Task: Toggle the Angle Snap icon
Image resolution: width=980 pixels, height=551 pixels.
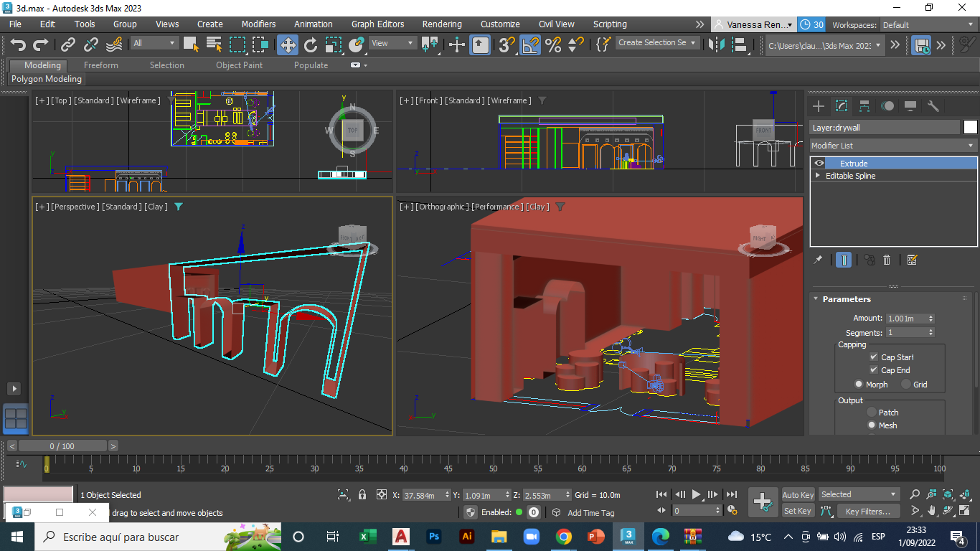Action: click(x=530, y=45)
